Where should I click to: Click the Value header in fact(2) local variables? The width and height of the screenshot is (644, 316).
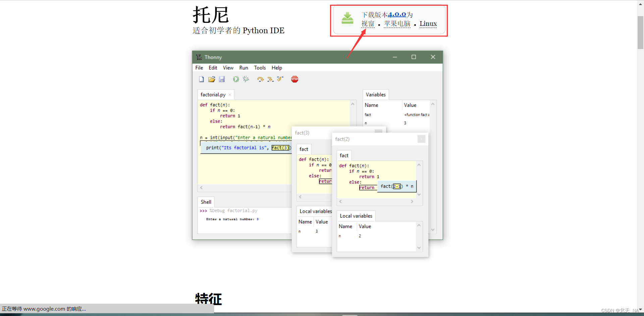pyautogui.click(x=365, y=226)
